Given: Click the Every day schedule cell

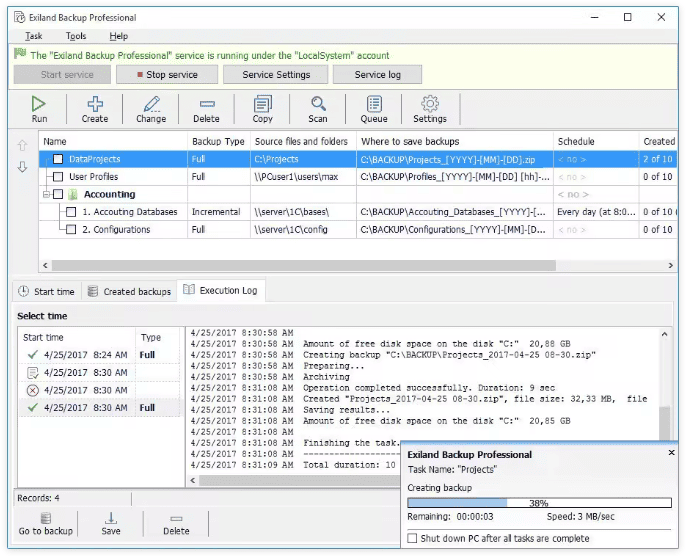Looking at the screenshot, I should pos(596,212).
